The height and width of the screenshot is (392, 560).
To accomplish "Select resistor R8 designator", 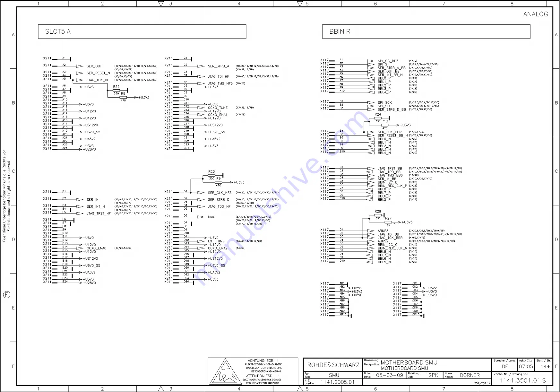I will click(x=123, y=94).
